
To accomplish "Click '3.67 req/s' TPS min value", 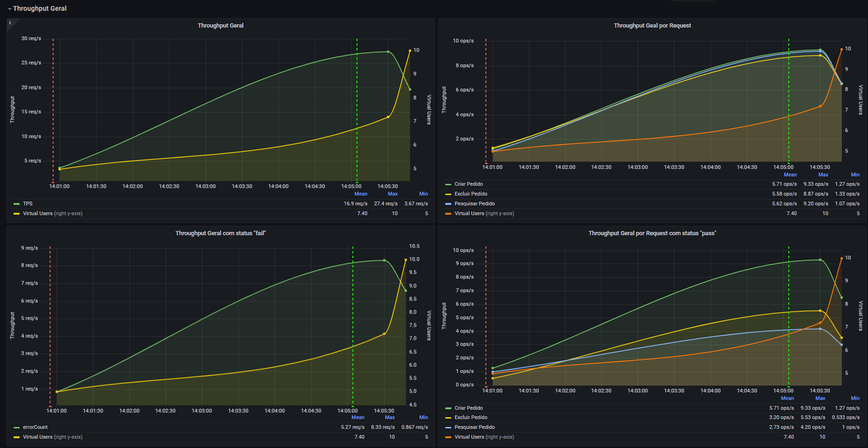I will 416,203.
